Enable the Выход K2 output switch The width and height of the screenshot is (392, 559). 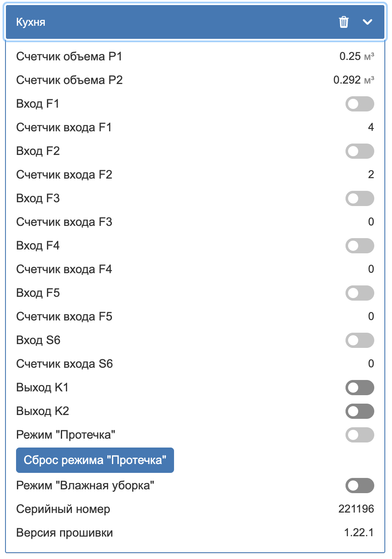[x=359, y=411]
